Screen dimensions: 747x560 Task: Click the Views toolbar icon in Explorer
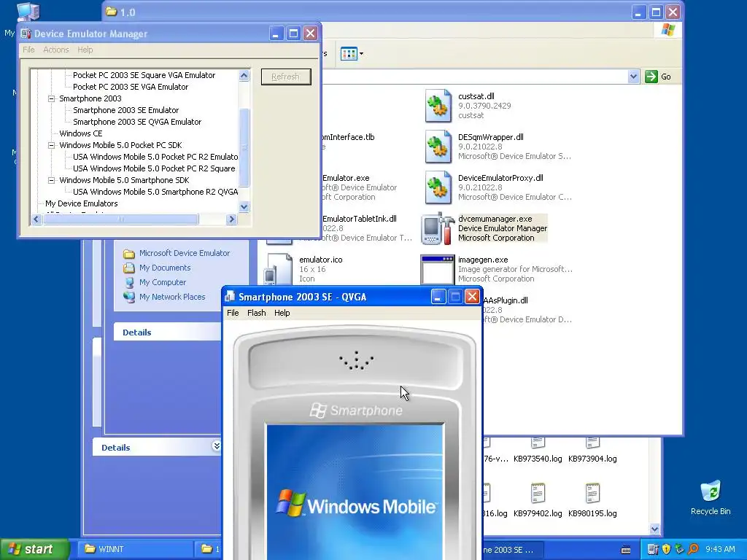349,54
